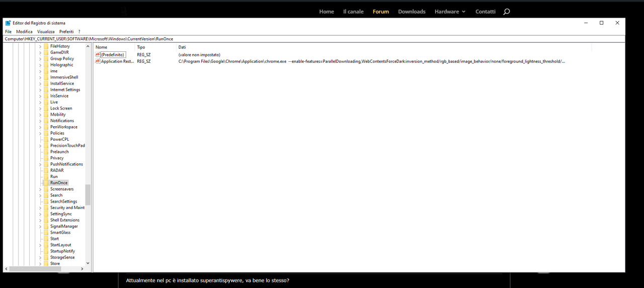Open the Modifica menu
Screen dimensions: 644x288
coord(24,32)
